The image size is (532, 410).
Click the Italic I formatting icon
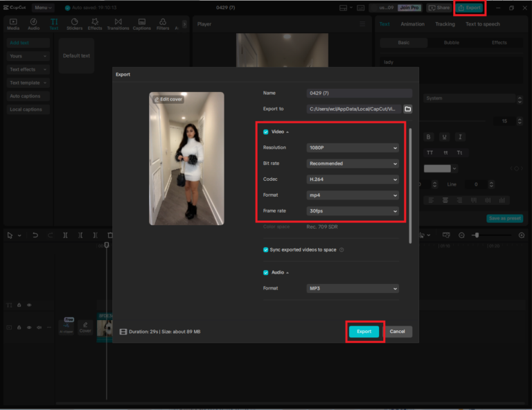(x=460, y=137)
